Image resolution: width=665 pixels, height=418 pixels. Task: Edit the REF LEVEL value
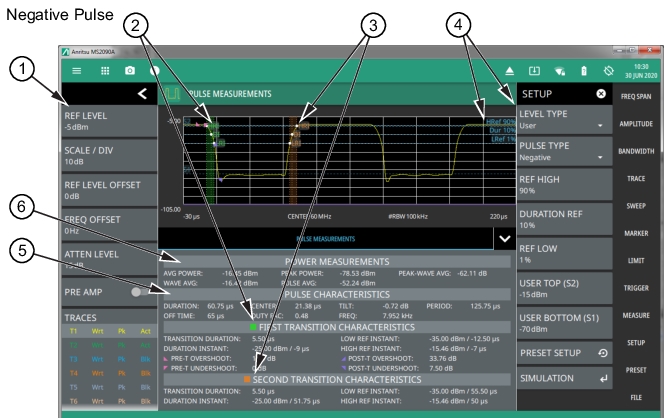point(109,121)
